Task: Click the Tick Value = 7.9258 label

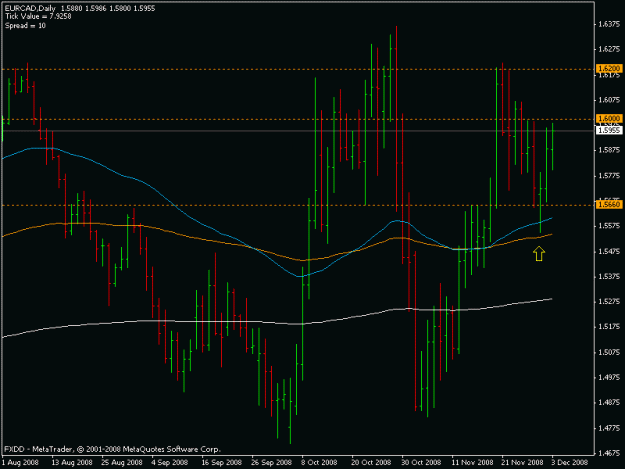Action: coord(38,16)
